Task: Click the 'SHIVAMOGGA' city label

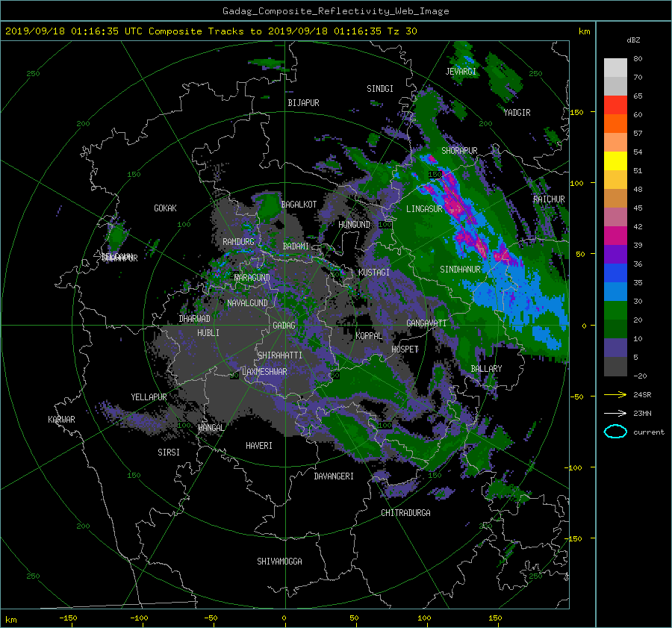Action: click(279, 561)
